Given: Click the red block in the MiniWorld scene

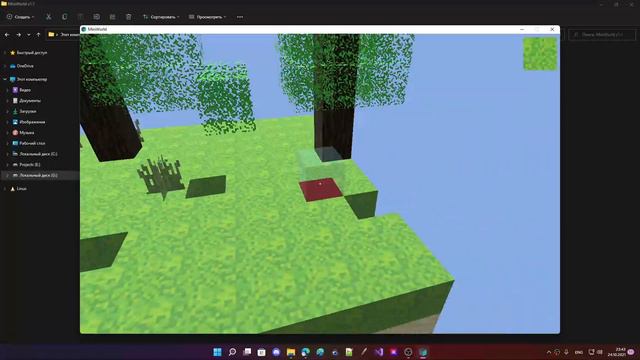Looking at the screenshot, I should tap(321, 189).
